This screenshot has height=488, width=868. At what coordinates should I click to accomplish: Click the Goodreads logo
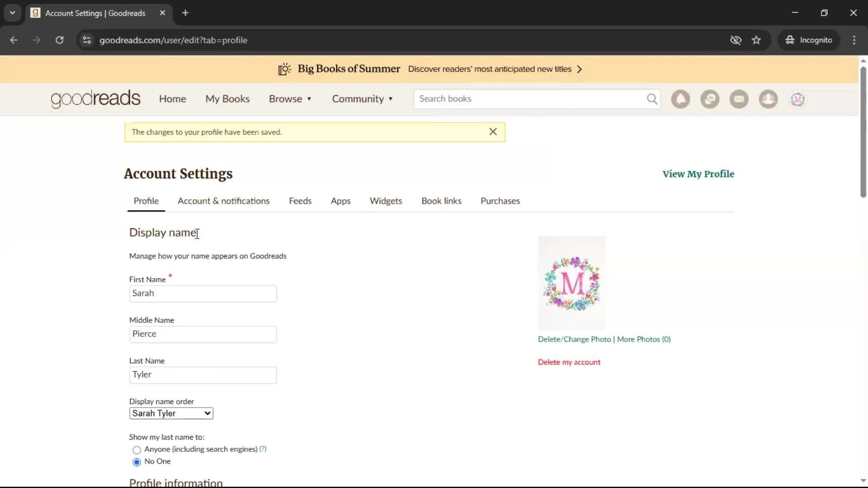point(95,99)
